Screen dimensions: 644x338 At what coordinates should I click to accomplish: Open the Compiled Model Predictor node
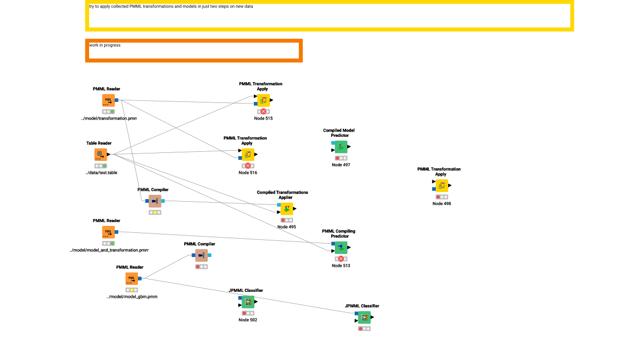pos(340,147)
